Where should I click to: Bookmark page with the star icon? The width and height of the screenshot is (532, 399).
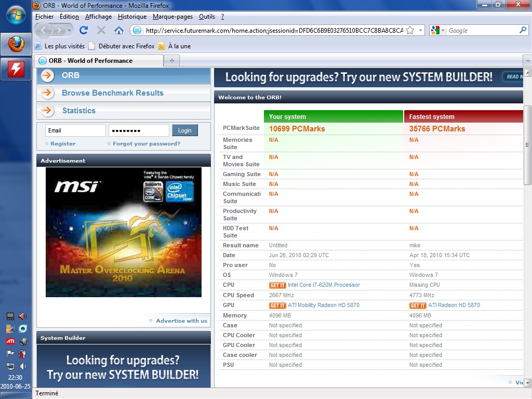coord(410,31)
